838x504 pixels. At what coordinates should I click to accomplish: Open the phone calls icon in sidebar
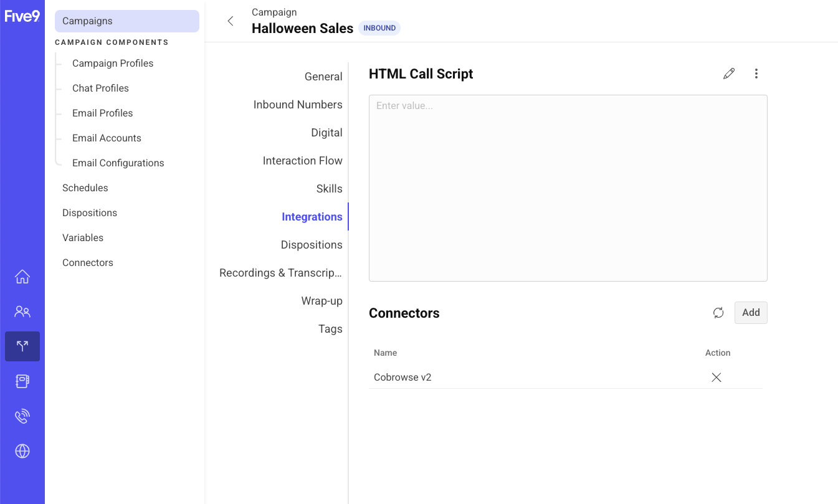(x=22, y=416)
